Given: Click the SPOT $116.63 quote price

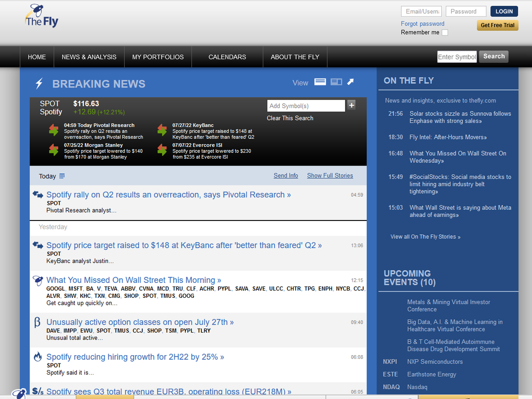Looking at the screenshot, I should click(x=86, y=104).
